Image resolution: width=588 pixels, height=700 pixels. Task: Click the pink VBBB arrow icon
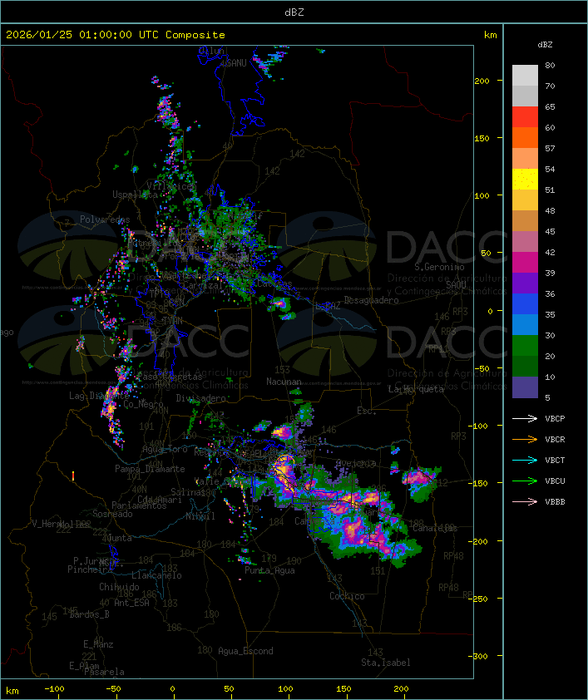[x=524, y=501]
